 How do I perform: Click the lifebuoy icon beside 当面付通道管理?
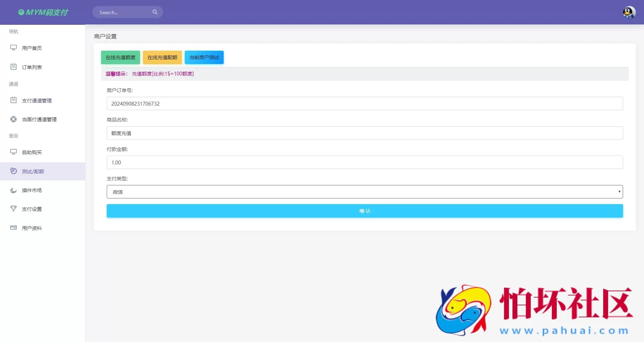[13, 119]
